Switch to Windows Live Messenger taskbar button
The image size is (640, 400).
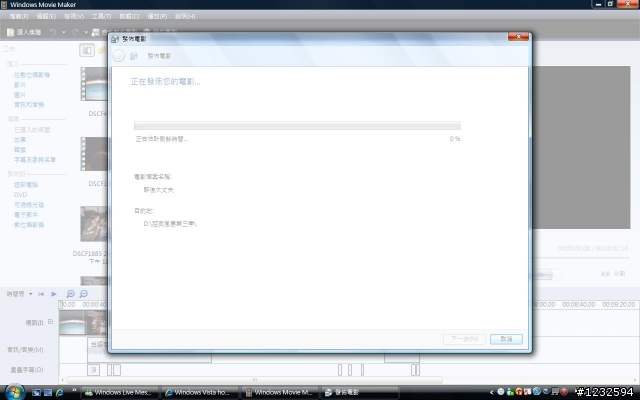pyautogui.click(x=119, y=393)
